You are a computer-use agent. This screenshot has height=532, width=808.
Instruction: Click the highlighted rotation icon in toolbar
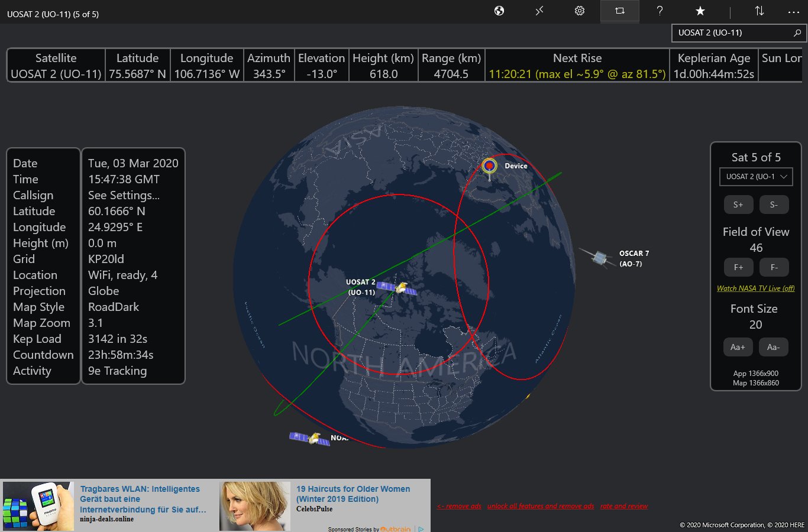[x=619, y=11]
